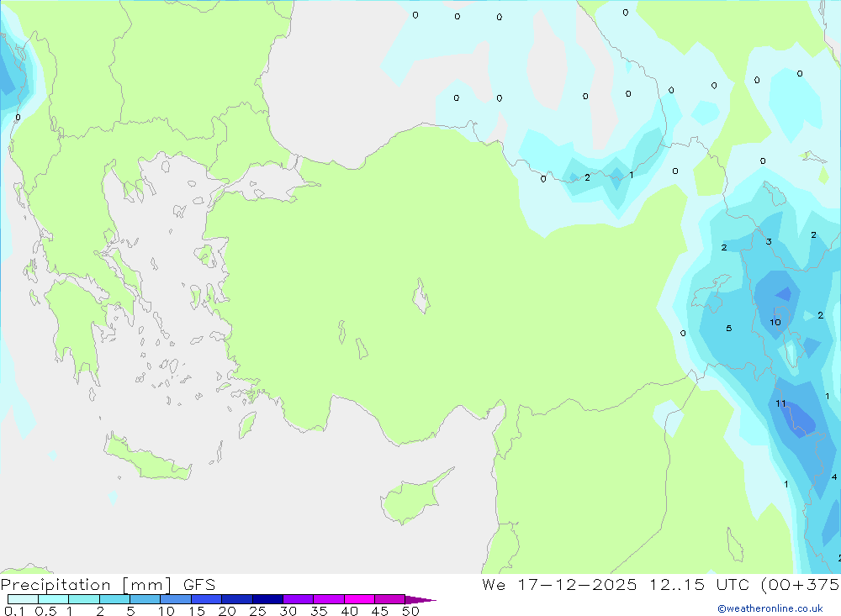The image size is (841, 616).
Task: Click the 4 mm value near right edge
Action: pyautogui.click(x=833, y=477)
